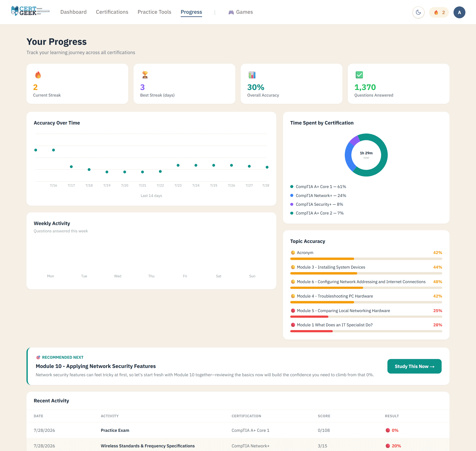
Task: Click the CompTIA Security+ purple legend swatch
Action: tap(292, 204)
